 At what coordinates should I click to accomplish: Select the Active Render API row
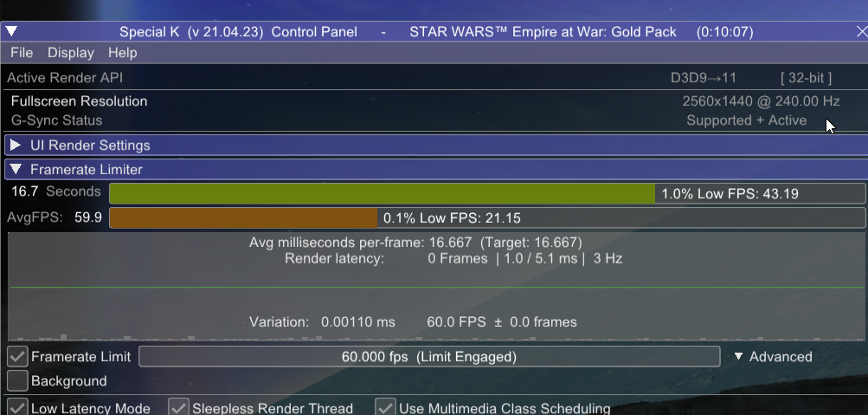[x=434, y=78]
